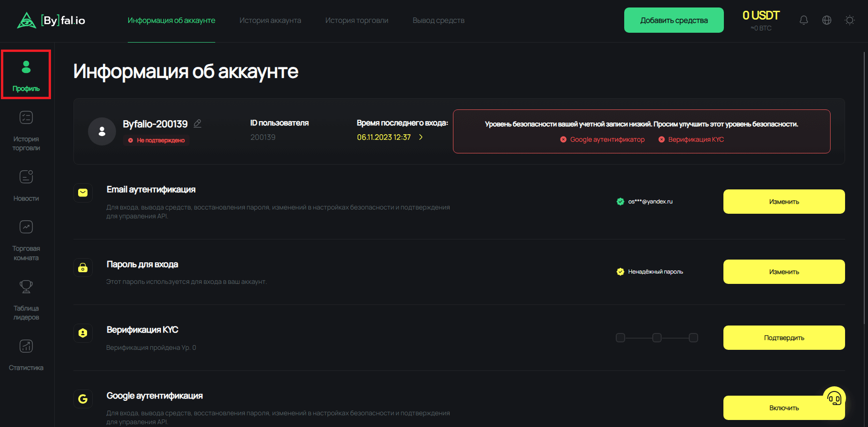
Task: Click the KYC verification level progress indicator
Action: point(657,338)
